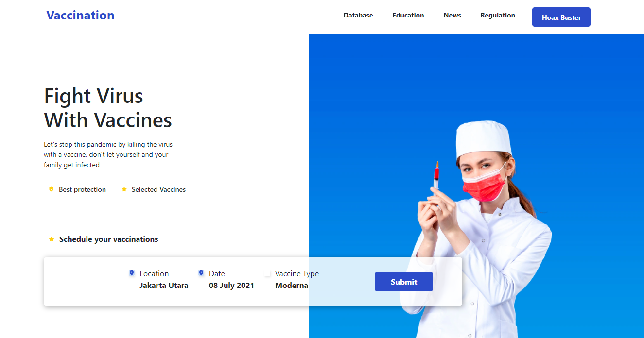Click the map pin icon beside Location
The width and height of the screenshot is (644, 338).
[x=132, y=273]
